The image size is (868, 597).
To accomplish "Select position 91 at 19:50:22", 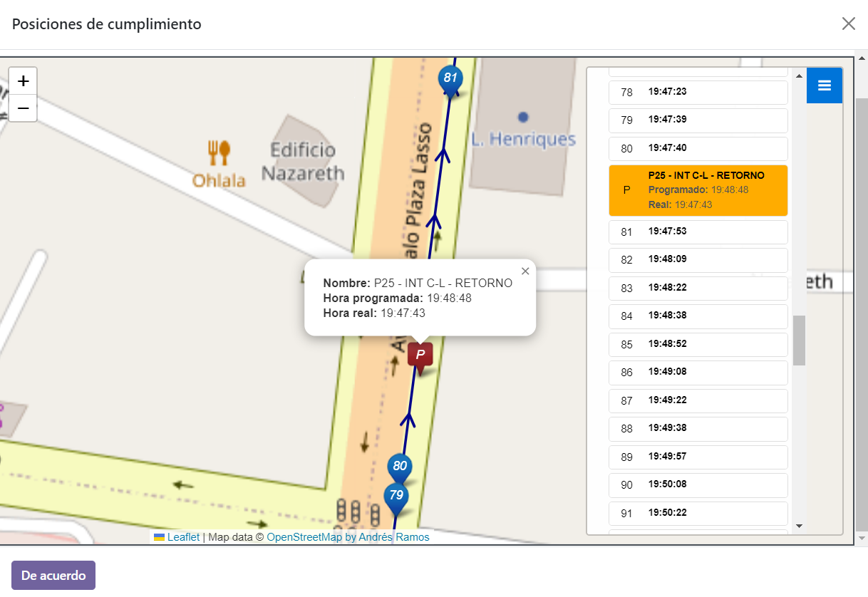I will [x=698, y=513].
